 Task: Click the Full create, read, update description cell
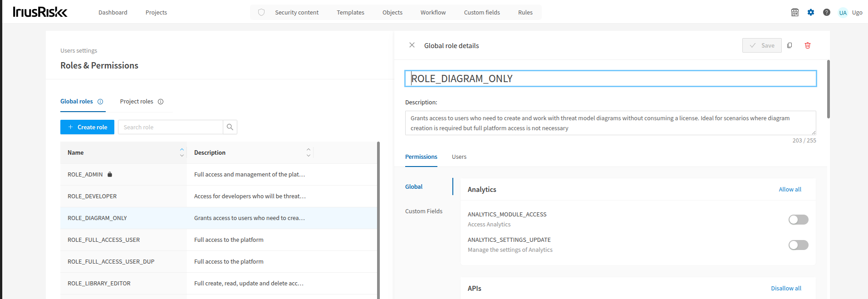click(250, 283)
